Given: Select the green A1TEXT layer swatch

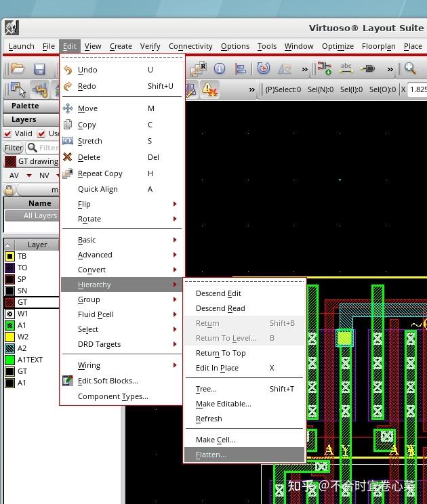Looking at the screenshot, I should coord(9,360).
